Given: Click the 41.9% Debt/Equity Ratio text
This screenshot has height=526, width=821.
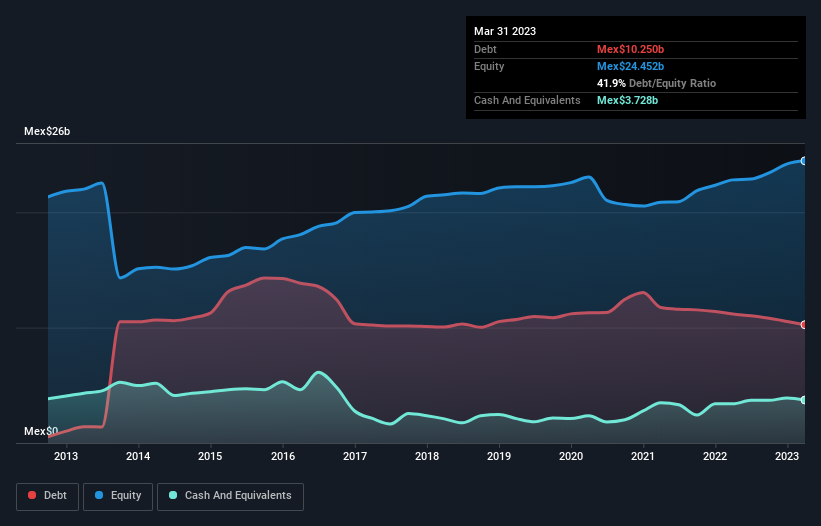Looking at the screenshot, I should pos(657,83).
